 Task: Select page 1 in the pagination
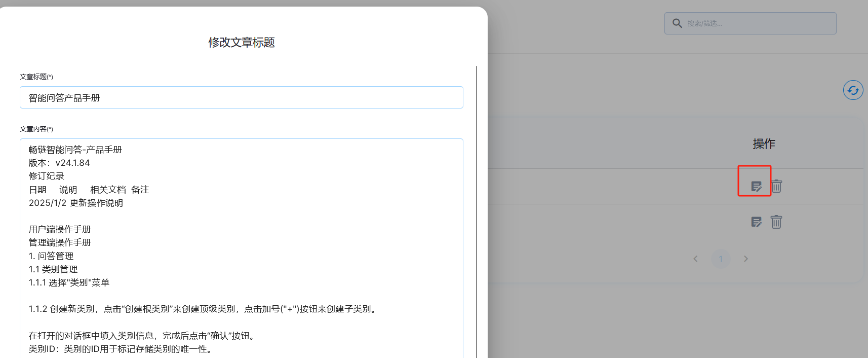pos(721,259)
